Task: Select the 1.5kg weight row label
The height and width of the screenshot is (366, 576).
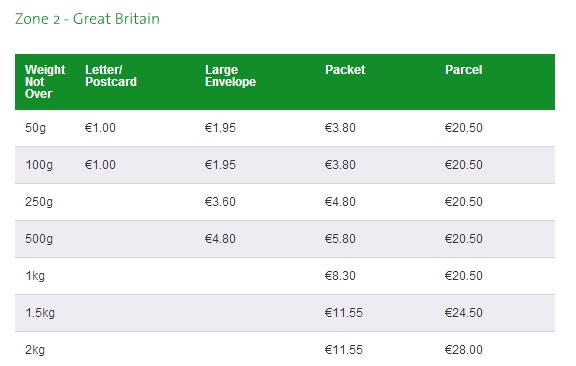Action: pyautogui.click(x=40, y=313)
